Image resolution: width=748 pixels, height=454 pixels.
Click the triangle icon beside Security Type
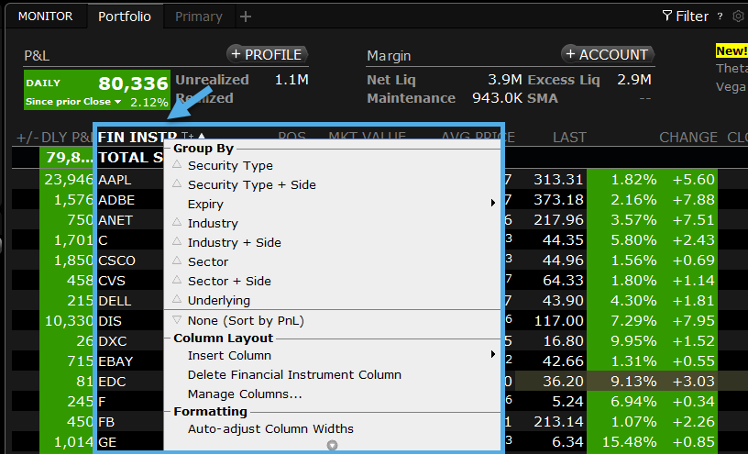click(x=177, y=166)
